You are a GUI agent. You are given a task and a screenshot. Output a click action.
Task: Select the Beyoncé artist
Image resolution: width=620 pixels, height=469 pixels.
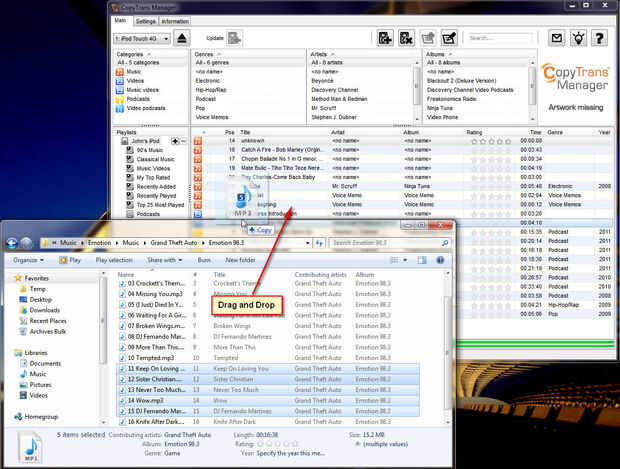tap(322, 81)
